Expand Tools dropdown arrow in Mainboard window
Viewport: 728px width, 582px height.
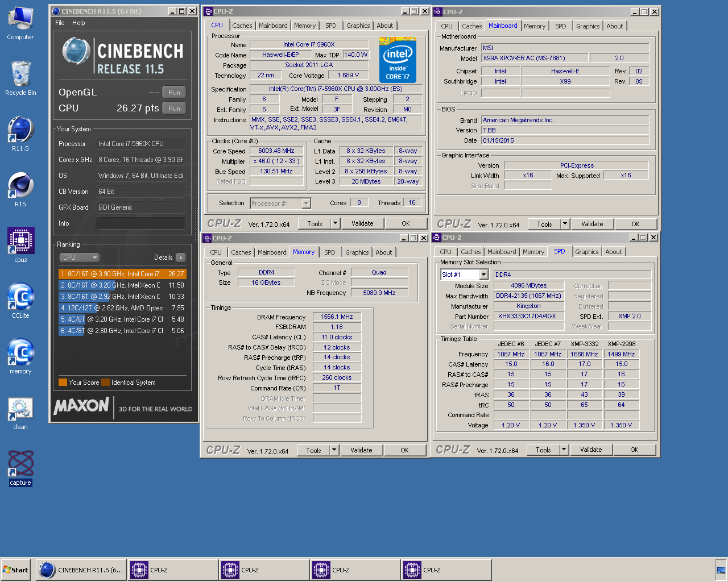pyautogui.click(x=565, y=224)
